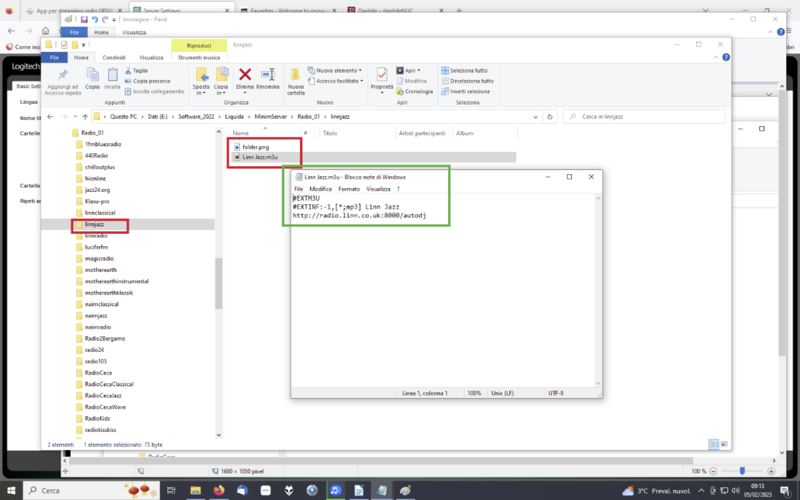The image size is (800, 500).
Task: Click the Nuova cartella folder icon
Action: [x=296, y=75]
